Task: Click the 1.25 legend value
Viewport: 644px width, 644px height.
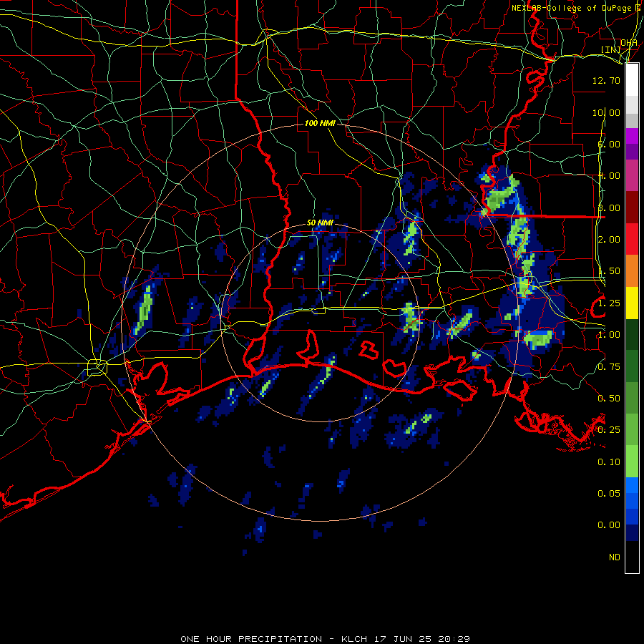Action: 609,303
